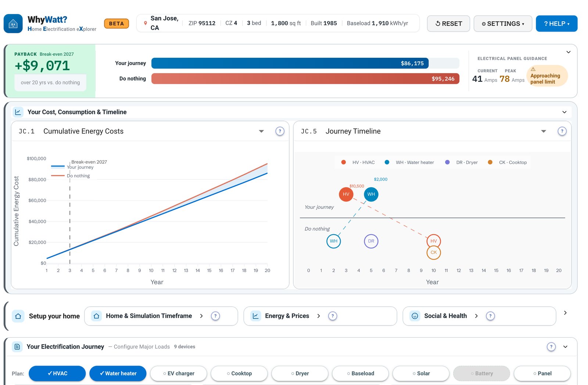Image resolution: width=588 pixels, height=385 pixels.
Task: Click the document icon beside Your Electrification Journey
Action: (17, 347)
